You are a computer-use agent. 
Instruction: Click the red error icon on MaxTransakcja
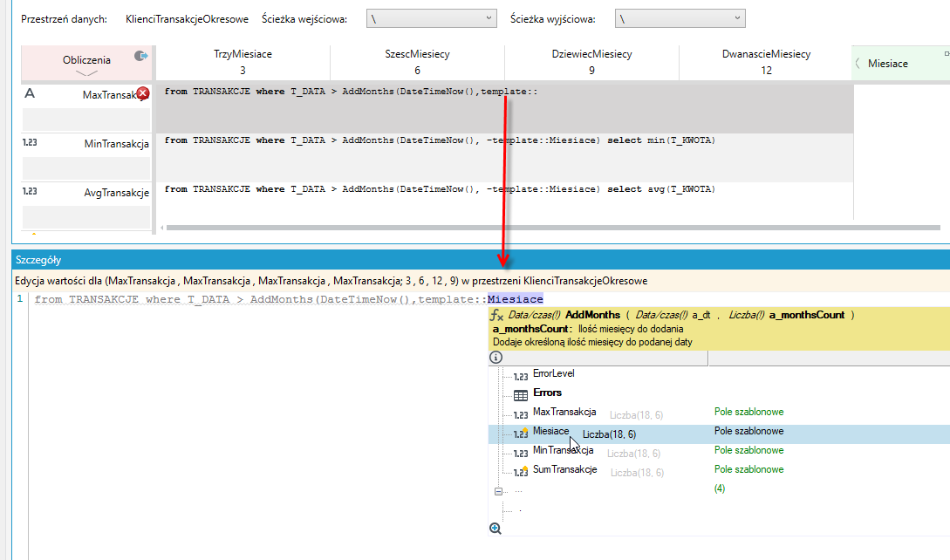click(x=143, y=93)
